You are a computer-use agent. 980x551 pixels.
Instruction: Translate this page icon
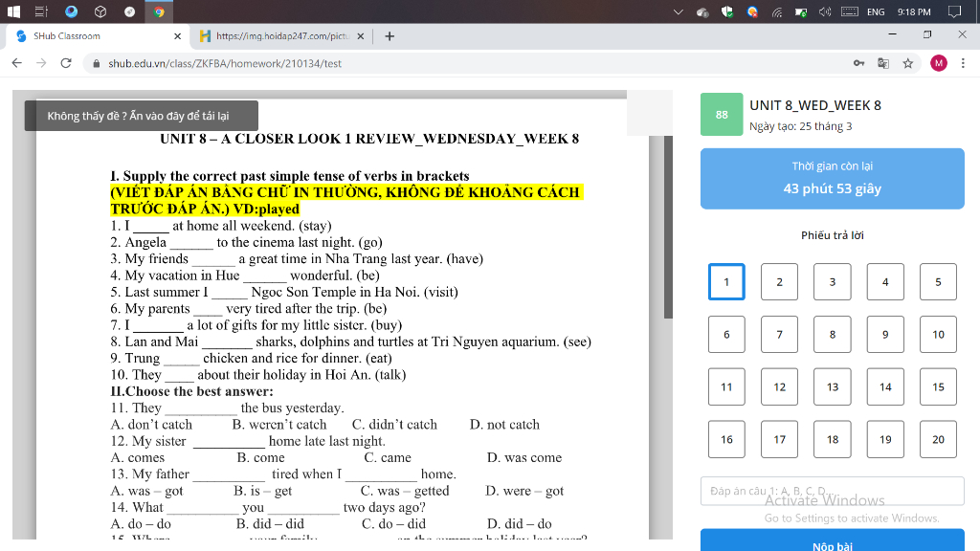click(x=883, y=63)
